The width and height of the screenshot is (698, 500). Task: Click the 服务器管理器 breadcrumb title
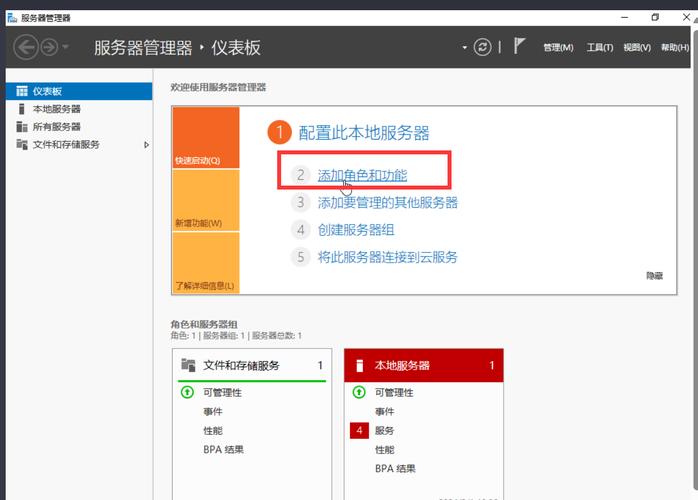pyautogui.click(x=143, y=48)
